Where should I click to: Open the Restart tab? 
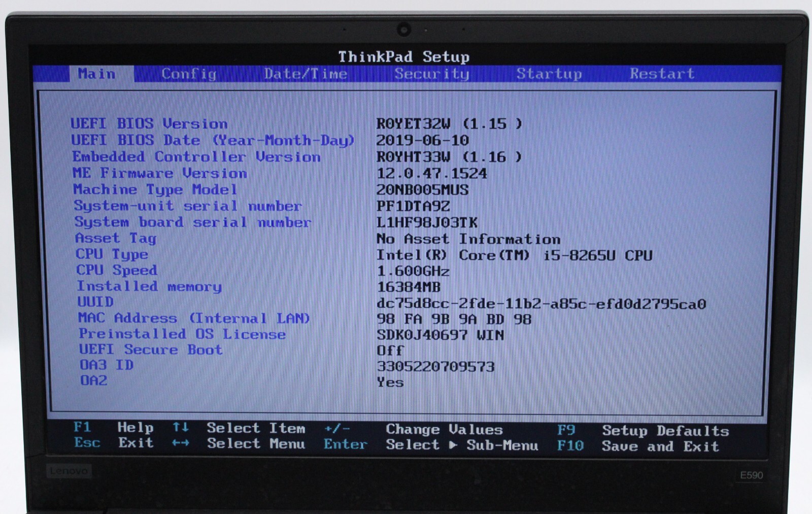[662, 74]
